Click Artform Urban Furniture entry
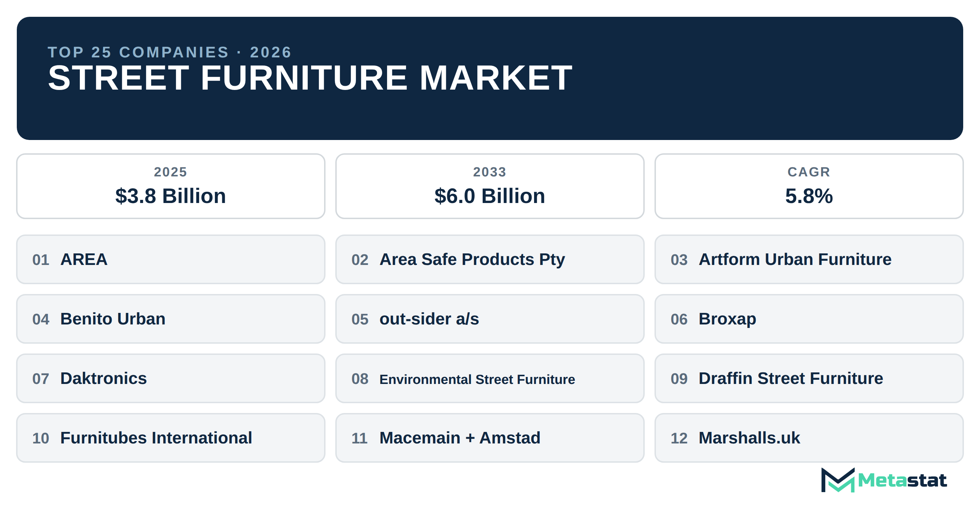 pos(809,259)
